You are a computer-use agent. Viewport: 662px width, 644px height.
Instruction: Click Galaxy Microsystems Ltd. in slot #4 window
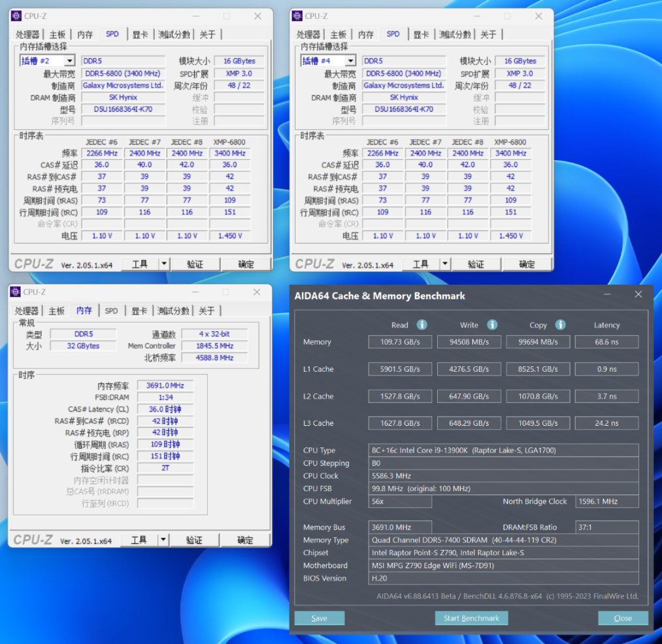click(404, 86)
